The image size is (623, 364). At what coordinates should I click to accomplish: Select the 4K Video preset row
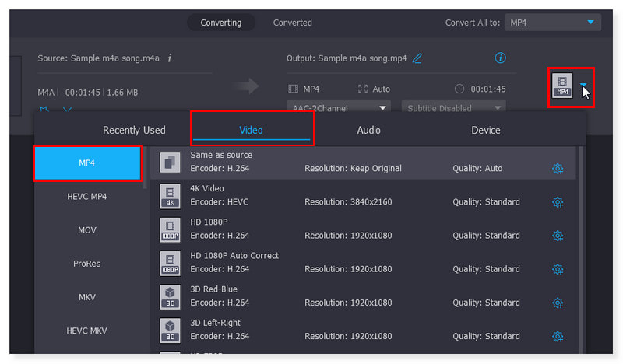(350, 195)
